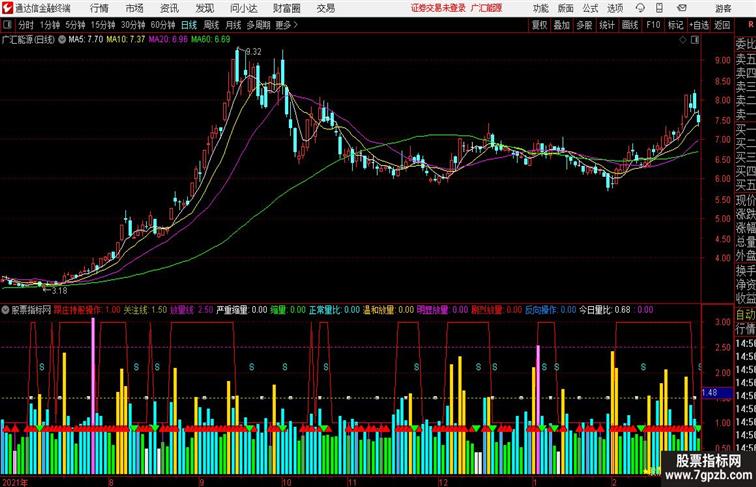Click the 标记 mark button
The image size is (756, 487).
pyautogui.click(x=675, y=25)
